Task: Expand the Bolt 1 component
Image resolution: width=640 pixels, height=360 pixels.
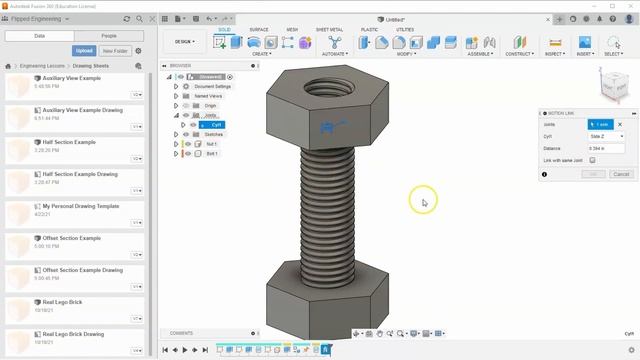Action: pos(176,153)
